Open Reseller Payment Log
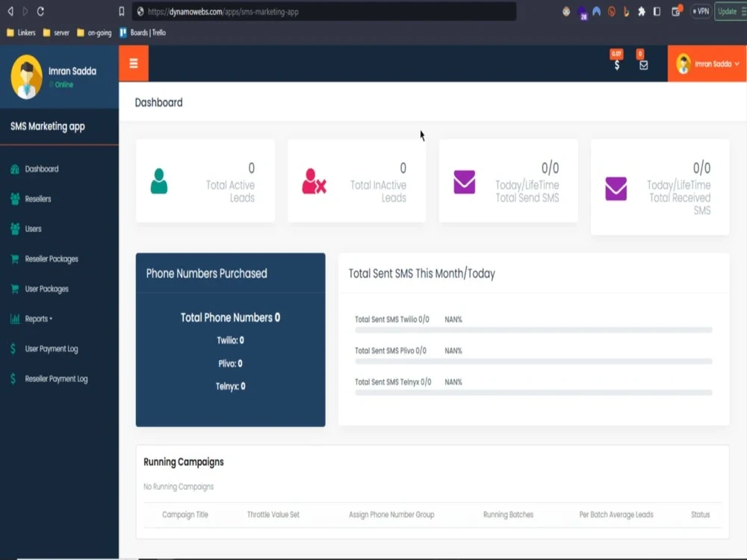The image size is (747, 560). (x=56, y=379)
